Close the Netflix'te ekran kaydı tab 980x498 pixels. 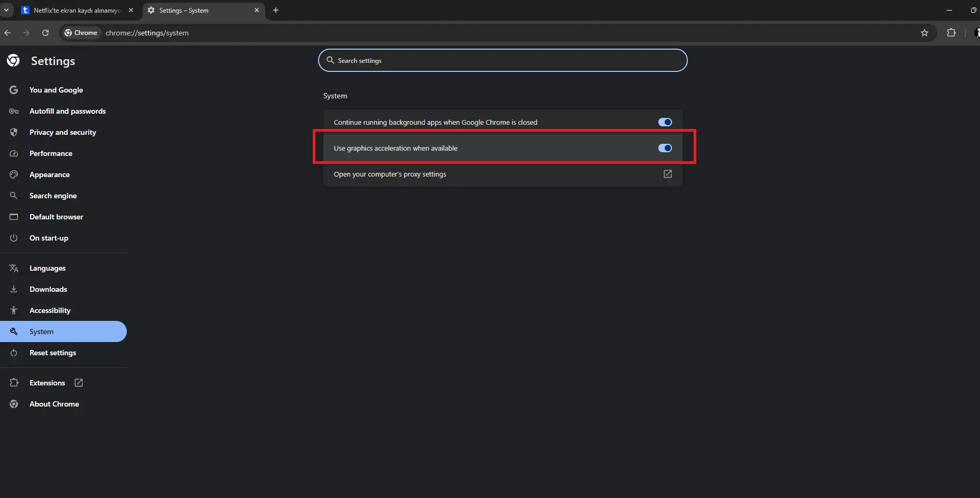click(x=131, y=10)
